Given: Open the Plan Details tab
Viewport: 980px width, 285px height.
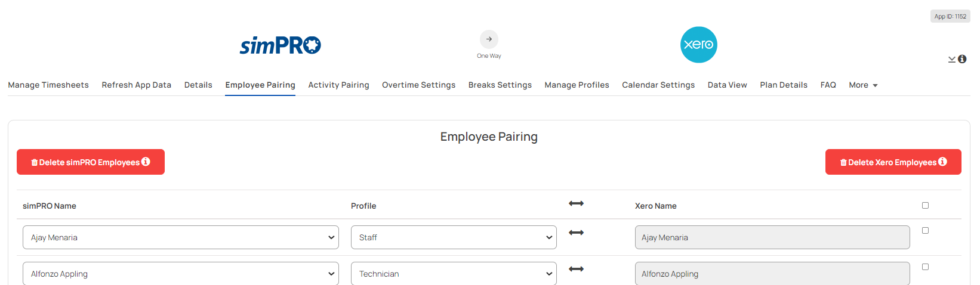Looking at the screenshot, I should (784, 85).
